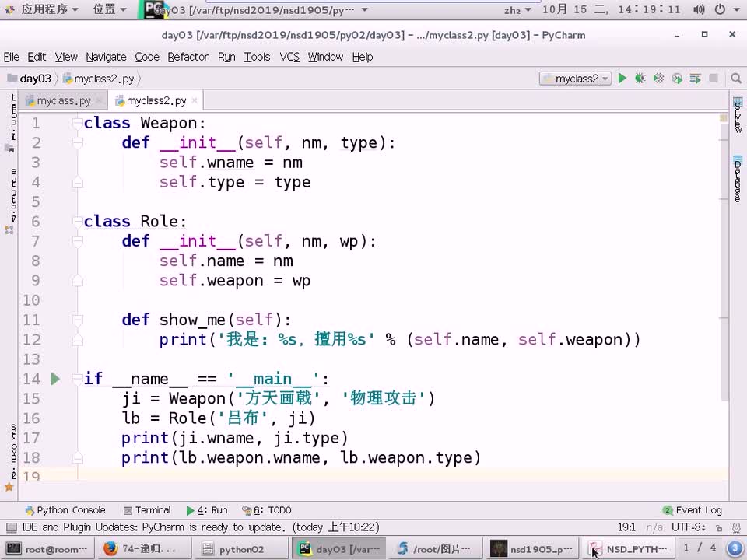The width and height of the screenshot is (747, 560).
Task: Open the Help menu
Action: pyautogui.click(x=363, y=57)
